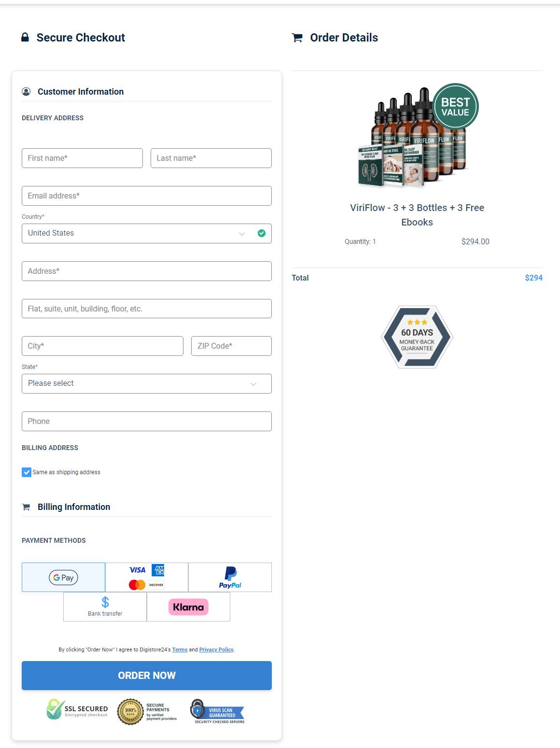560x748 pixels.
Task: Click the Best Value badge
Action: [455, 107]
